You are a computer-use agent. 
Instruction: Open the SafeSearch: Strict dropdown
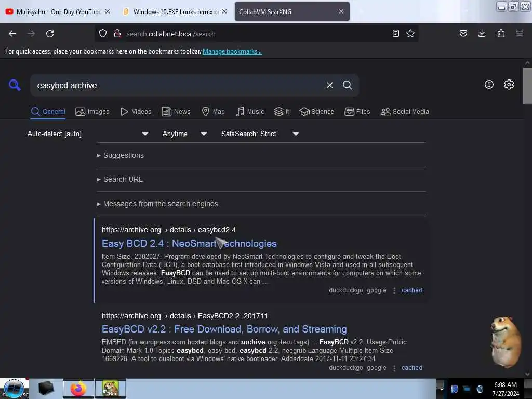pyautogui.click(x=260, y=134)
